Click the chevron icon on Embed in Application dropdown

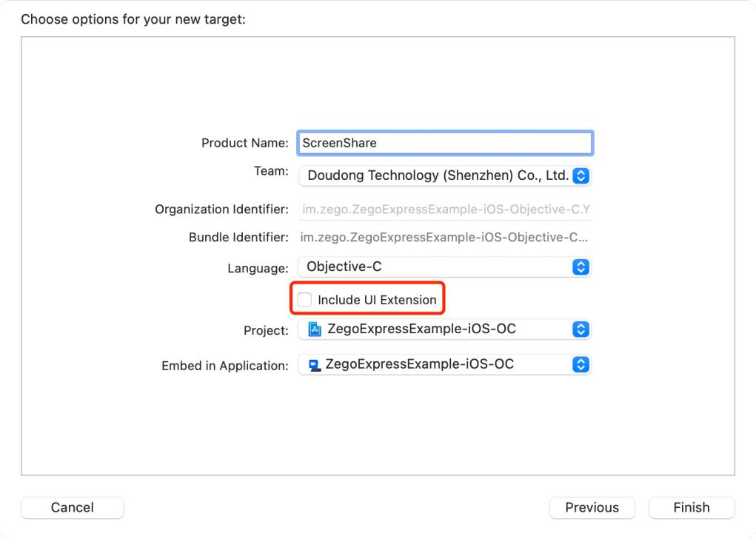(582, 364)
